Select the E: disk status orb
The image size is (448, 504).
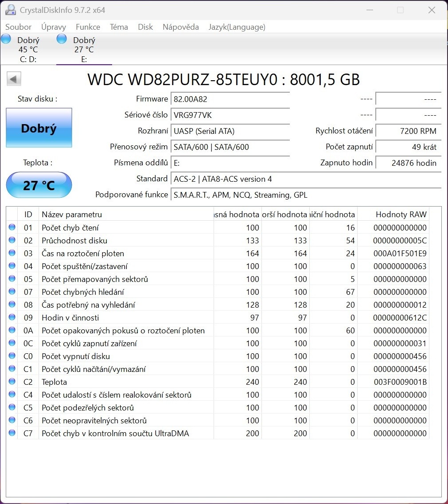pyautogui.click(x=62, y=39)
